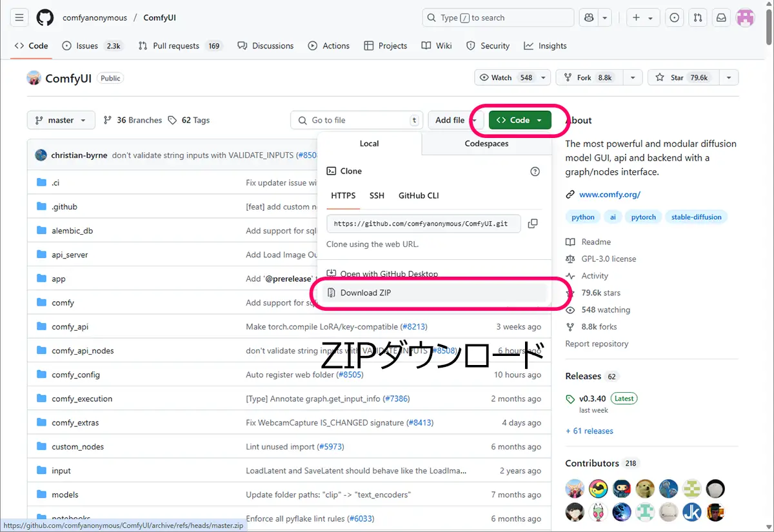Open the comfy_extras folder
The width and height of the screenshot is (774, 532).
click(75, 422)
